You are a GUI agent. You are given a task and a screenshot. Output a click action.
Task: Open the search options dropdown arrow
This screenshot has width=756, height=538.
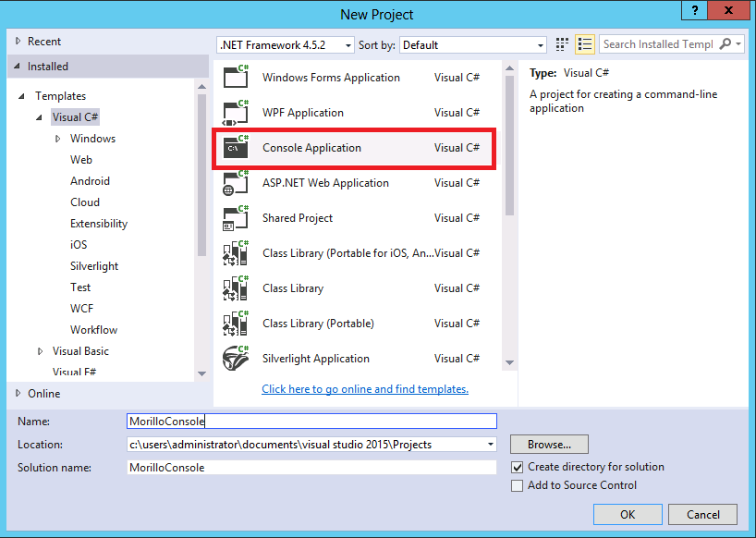tap(738, 44)
